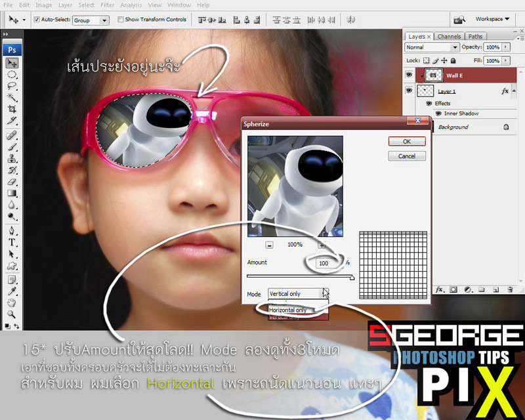Hide the Layer 1 layer
This screenshot has height=420, width=525.
409,91
